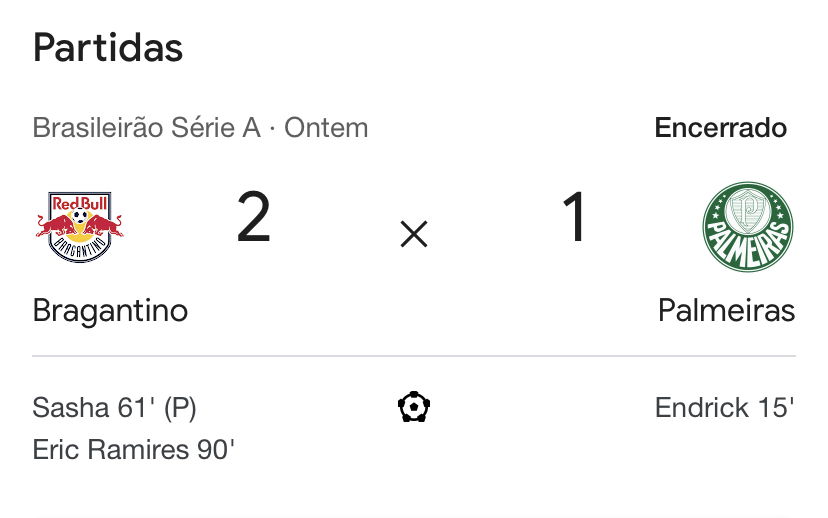
Task: Click the × versus symbol between scores
Action: tap(414, 234)
